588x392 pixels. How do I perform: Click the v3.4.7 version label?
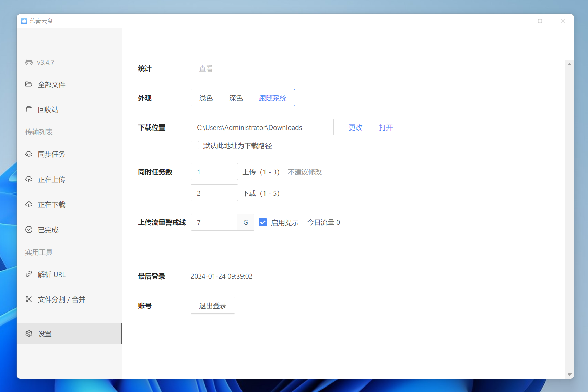point(46,62)
